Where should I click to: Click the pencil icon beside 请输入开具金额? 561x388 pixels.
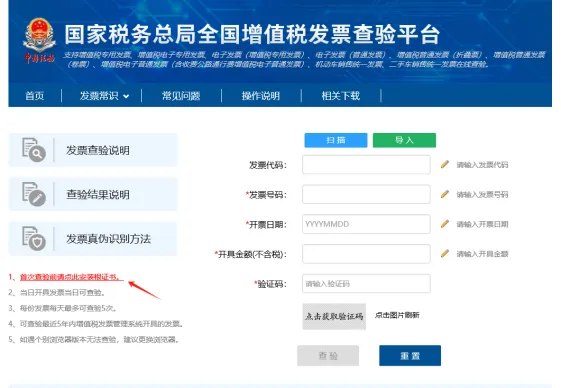pyautogui.click(x=445, y=253)
